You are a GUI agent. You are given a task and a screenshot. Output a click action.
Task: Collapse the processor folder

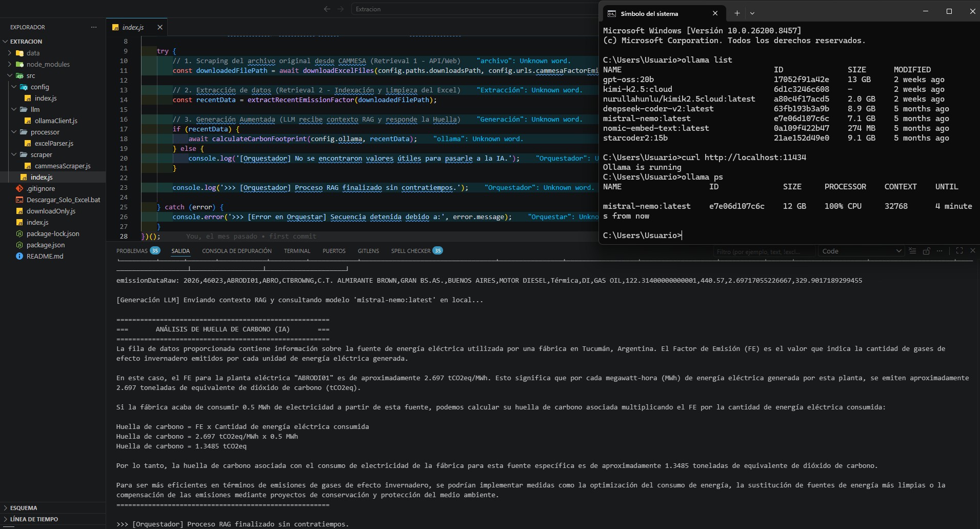point(14,132)
